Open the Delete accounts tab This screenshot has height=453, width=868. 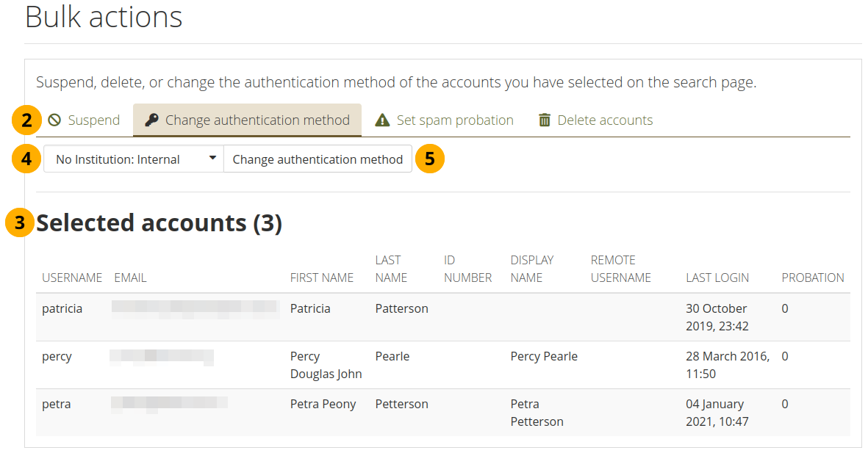604,120
